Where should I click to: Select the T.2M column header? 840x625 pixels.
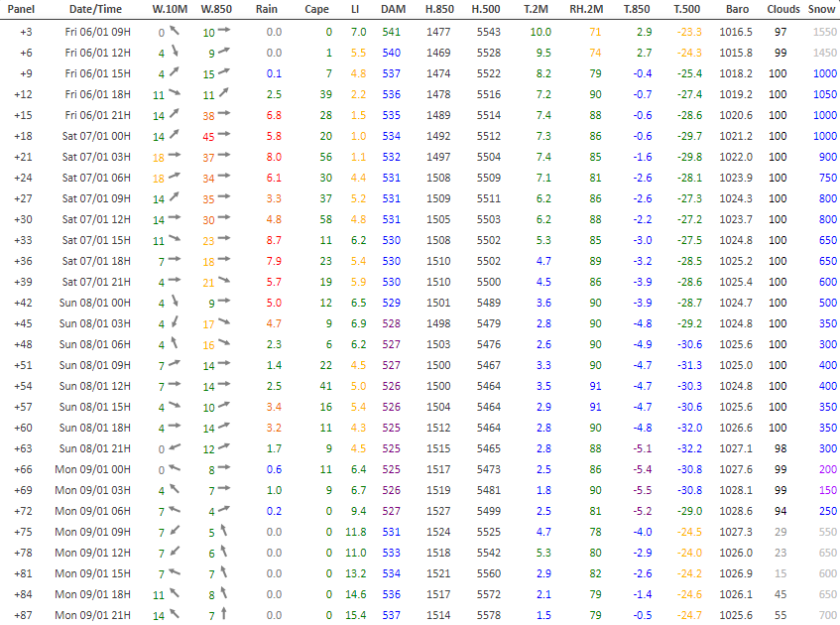tap(536, 9)
